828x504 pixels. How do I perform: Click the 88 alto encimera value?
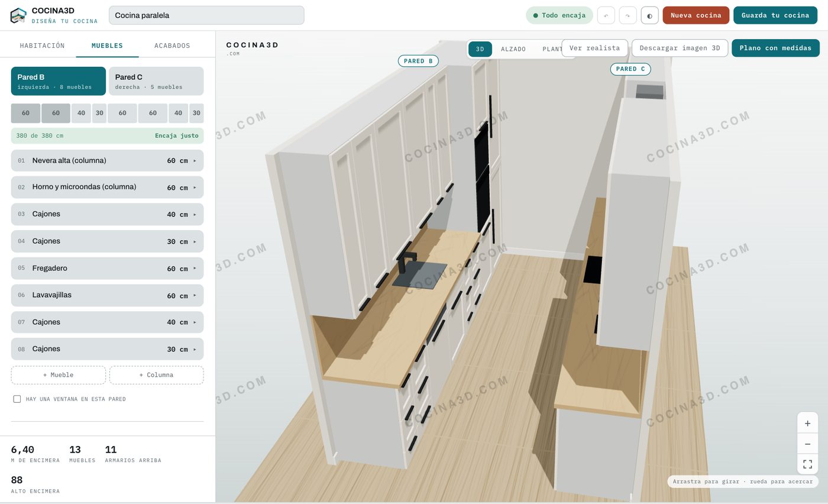[x=17, y=480]
